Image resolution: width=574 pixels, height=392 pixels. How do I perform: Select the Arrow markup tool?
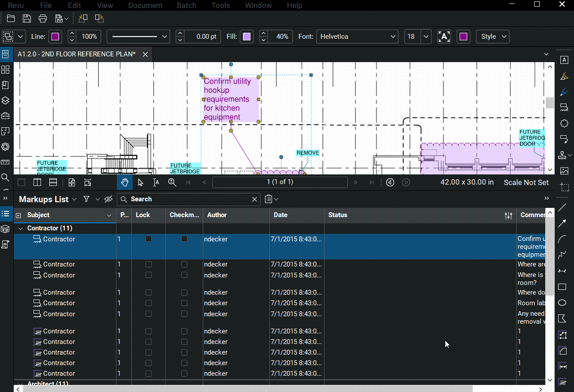562,223
